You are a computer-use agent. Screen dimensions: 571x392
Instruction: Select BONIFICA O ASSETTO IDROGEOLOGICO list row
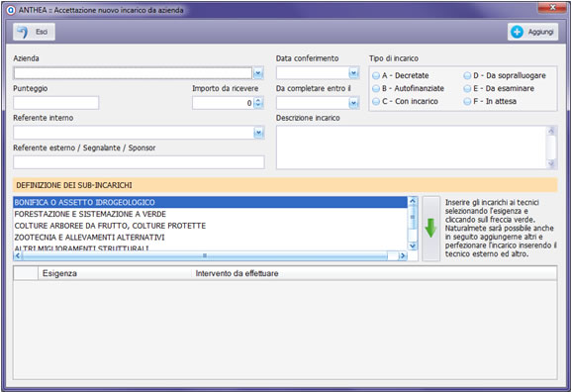point(210,202)
